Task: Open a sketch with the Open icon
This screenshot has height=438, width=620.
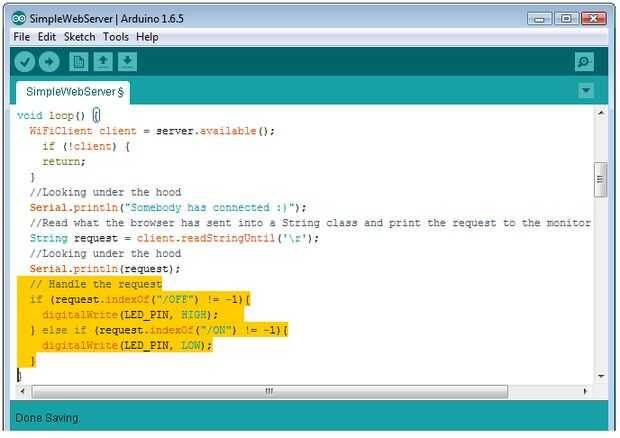Action: pos(103,62)
